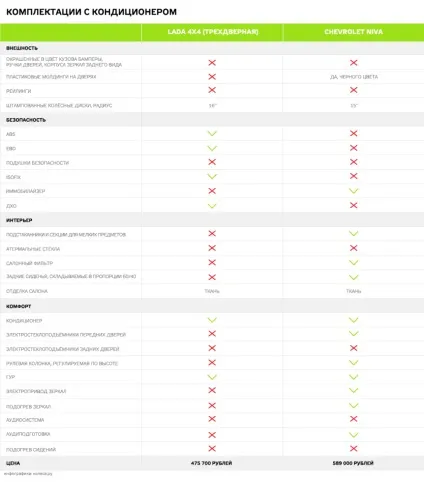Select the ДХО checkmark in LADA column

click(x=212, y=206)
